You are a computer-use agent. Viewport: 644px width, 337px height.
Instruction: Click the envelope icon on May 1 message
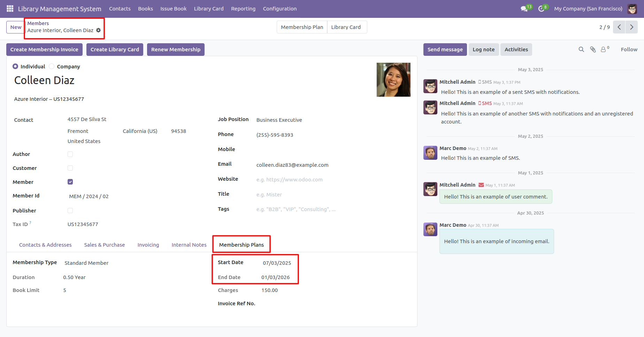[481, 185]
